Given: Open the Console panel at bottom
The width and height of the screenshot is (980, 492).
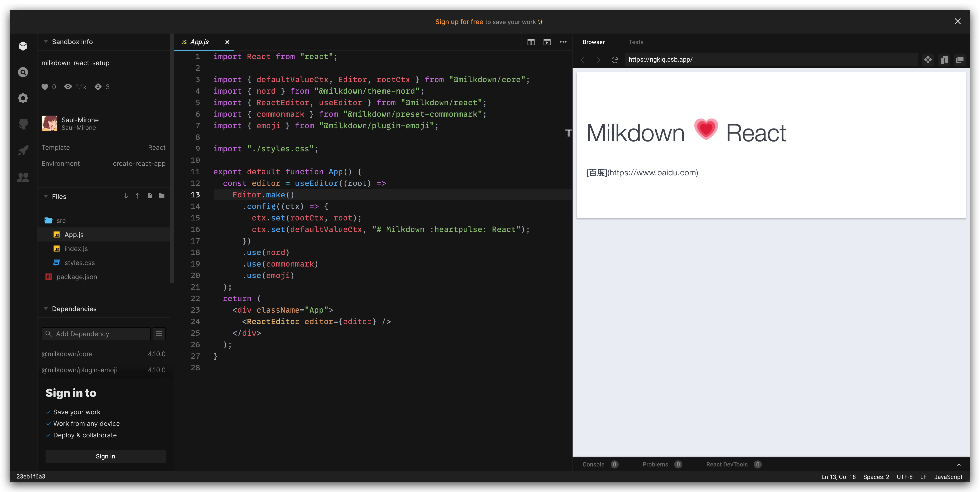Looking at the screenshot, I should click(593, 464).
